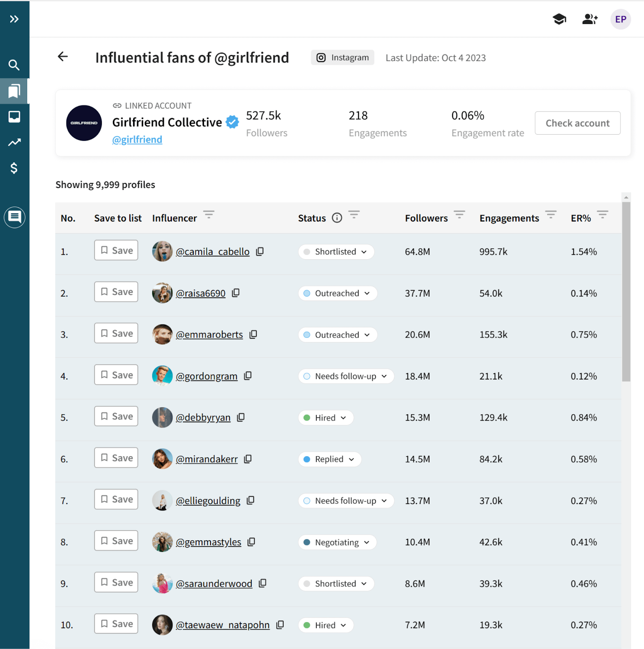Image resolution: width=644 pixels, height=649 pixels.
Task: Open the @gemmastyles profile link
Action: (208, 542)
